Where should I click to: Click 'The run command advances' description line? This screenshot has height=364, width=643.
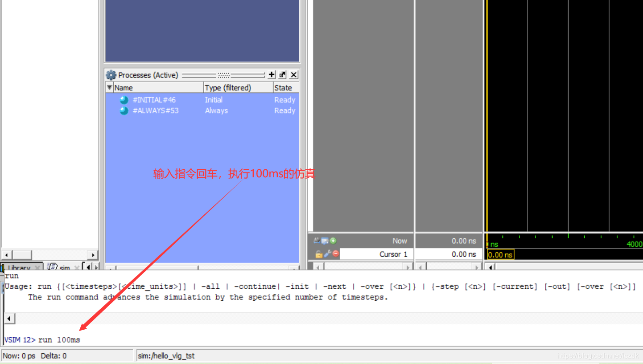tap(208, 297)
